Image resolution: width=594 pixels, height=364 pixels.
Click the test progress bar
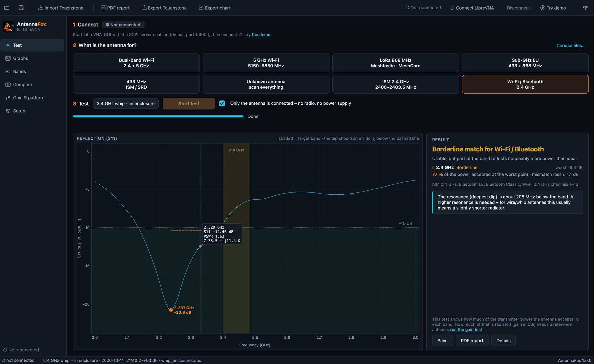point(158,116)
